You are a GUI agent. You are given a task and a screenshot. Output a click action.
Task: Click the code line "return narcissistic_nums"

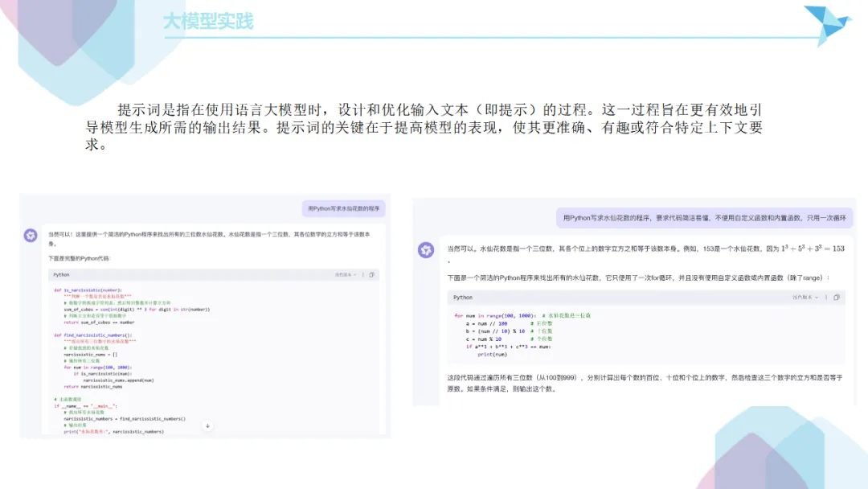coord(93,387)
